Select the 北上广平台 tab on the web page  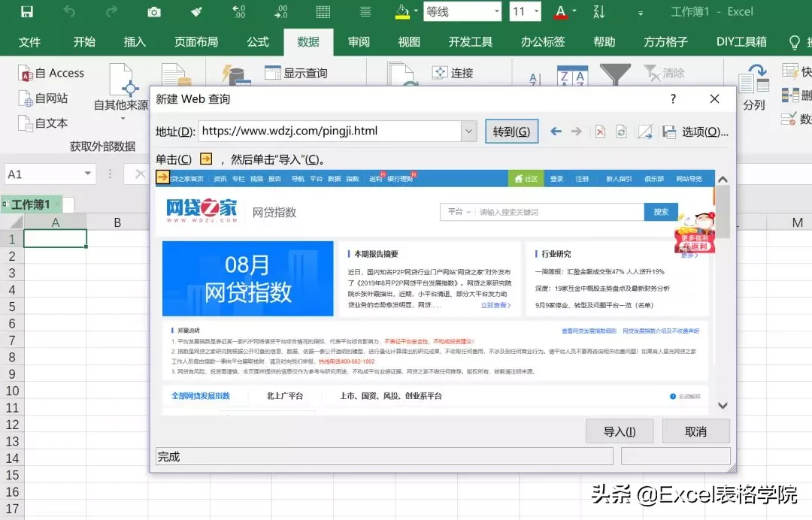[x=284, y=396]
